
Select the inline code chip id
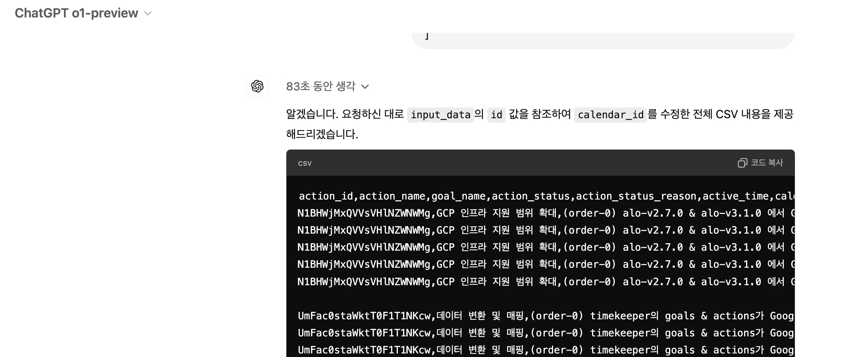click(x=496, y=115)
